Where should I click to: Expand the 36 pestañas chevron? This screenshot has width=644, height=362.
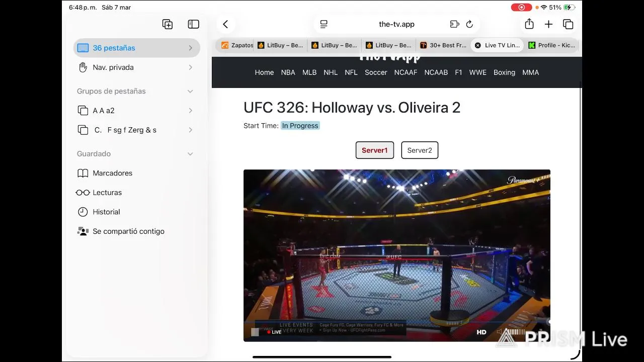[x=190, y=48]
